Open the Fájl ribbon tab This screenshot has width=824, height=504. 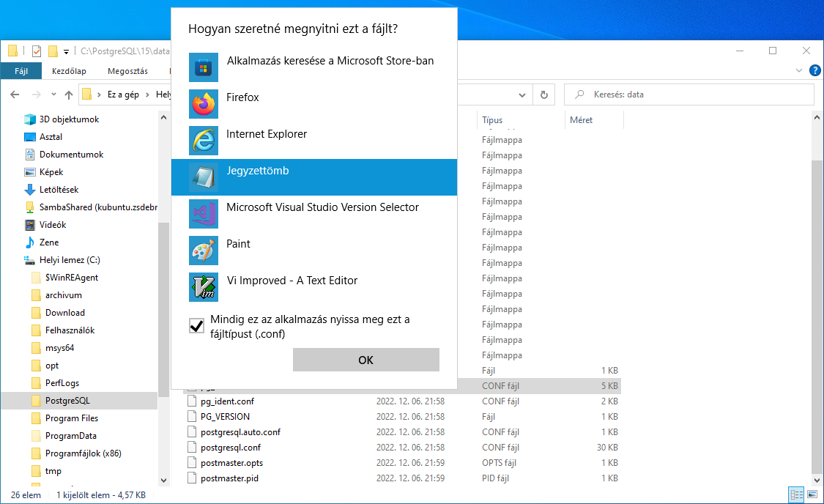tap(21, 71)
